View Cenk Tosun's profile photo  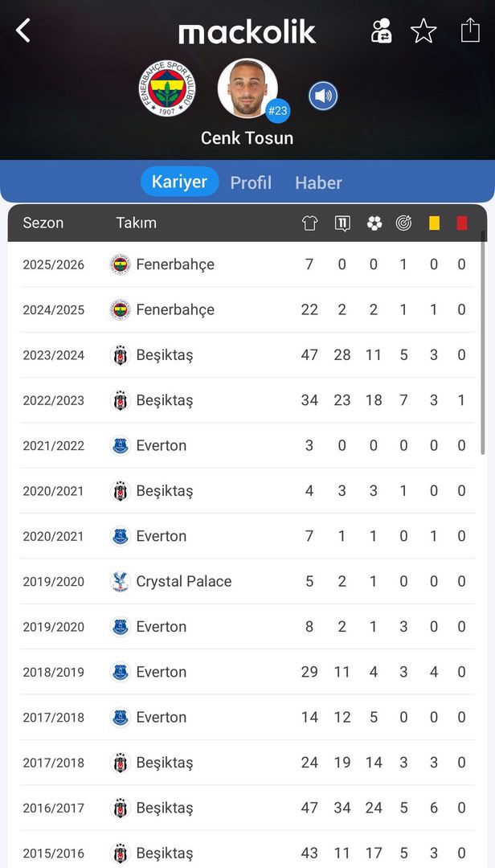click(x=247, y=88)
